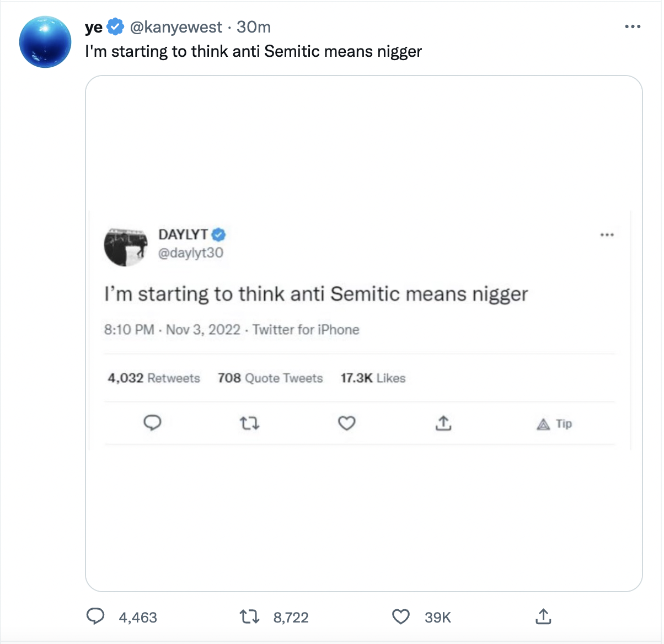This screenshot has height=644, width=664.
Task: Open @kanyewest profile link
Action: tap(175, 27)
